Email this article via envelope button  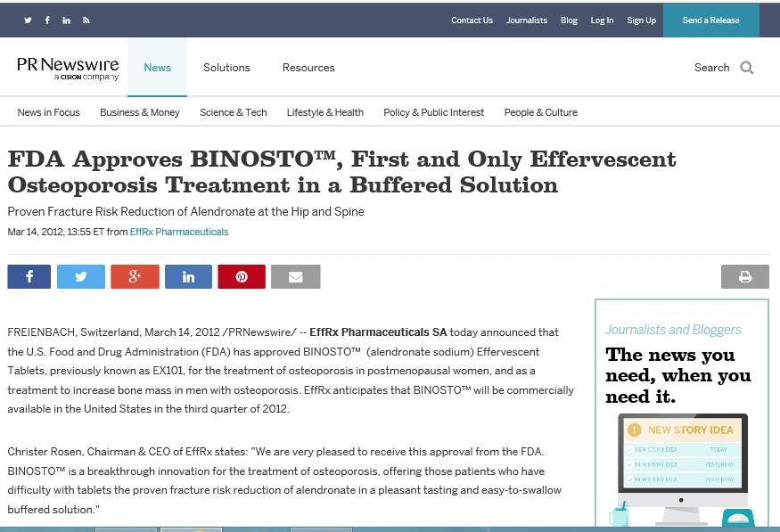click(x=295, y=276)
